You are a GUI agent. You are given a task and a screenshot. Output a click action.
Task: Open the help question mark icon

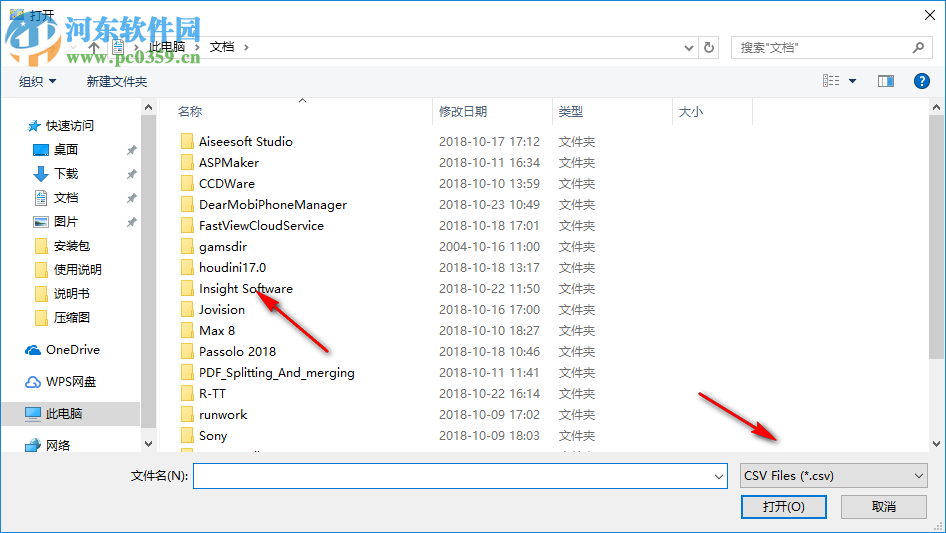[921, 81]
